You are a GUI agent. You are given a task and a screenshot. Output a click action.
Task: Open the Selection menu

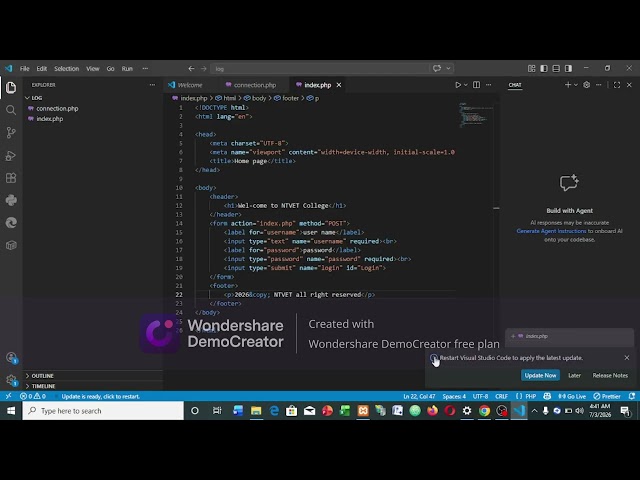[67, 69]
